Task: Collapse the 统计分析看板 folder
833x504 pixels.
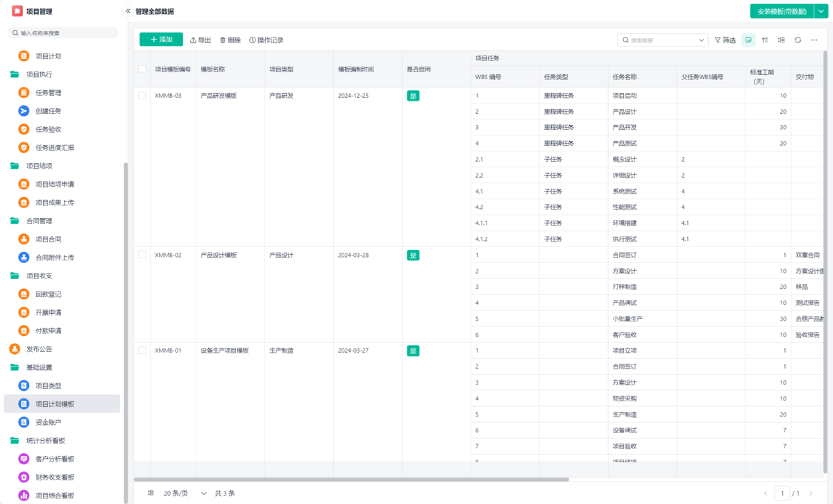Action: (37, 440)
